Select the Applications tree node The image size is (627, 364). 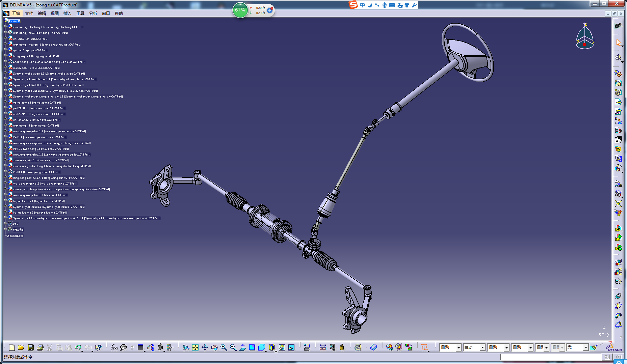pos(16,236)
